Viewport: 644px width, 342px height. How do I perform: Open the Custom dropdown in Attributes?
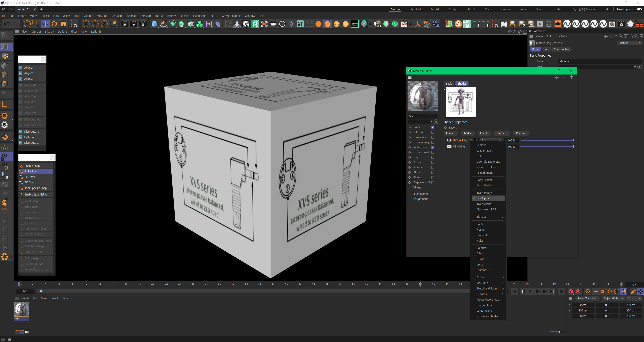point(629,43)
